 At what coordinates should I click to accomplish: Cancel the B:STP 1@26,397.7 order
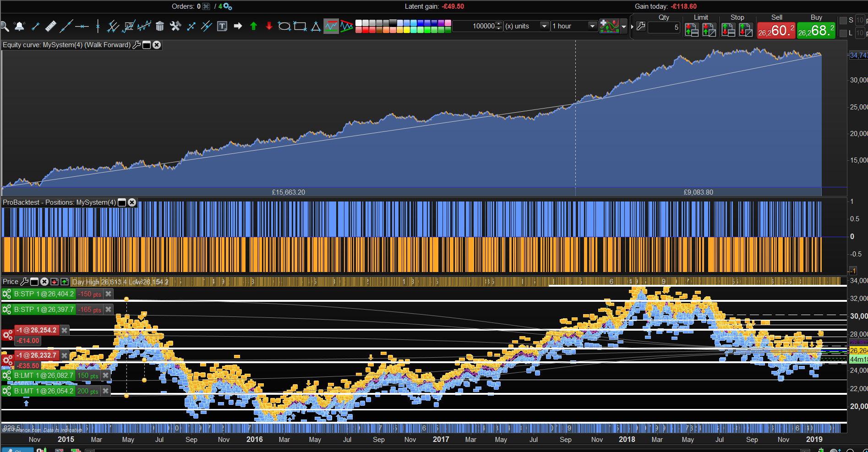tap(109, 310)
